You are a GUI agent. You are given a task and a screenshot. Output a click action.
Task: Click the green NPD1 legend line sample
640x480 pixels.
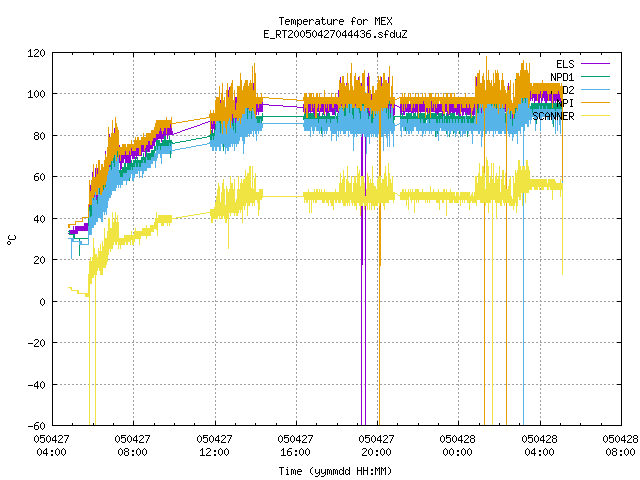[x=595, y=77]
